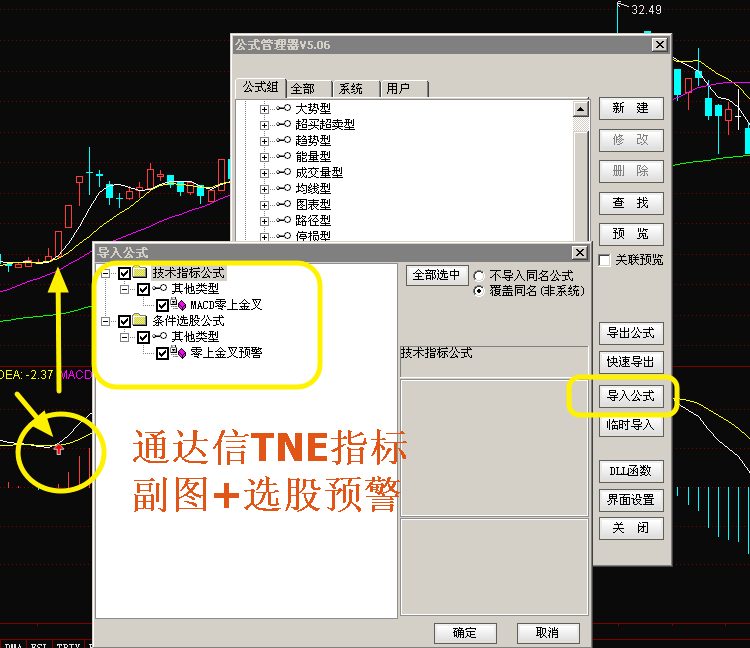
Task: Switch to the 公式组 tab
Action: click(260, 88)
